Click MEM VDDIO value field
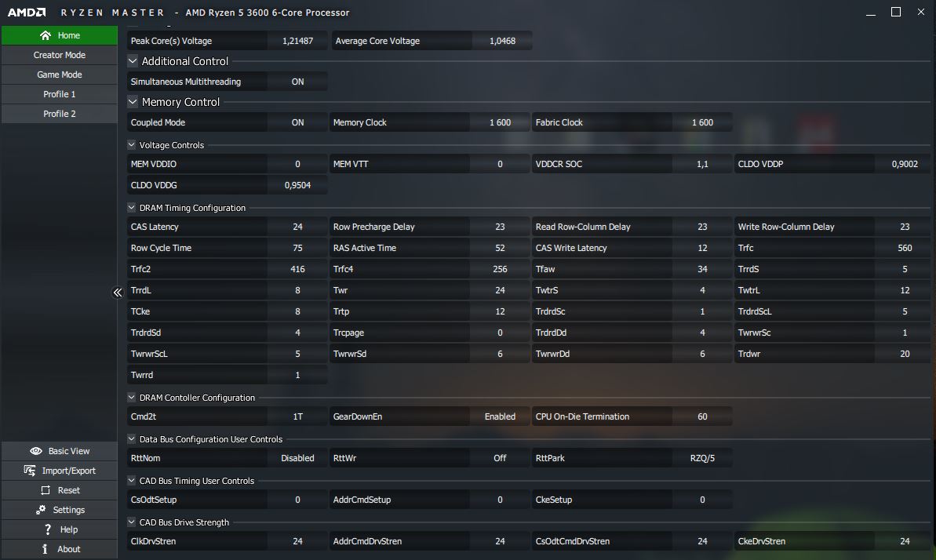 [297, 164]
